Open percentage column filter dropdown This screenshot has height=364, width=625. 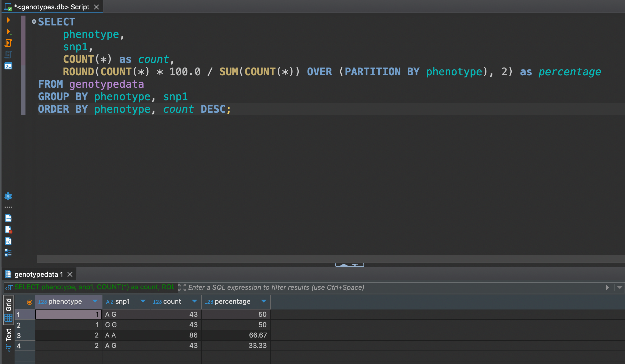[x=264, y=302]
